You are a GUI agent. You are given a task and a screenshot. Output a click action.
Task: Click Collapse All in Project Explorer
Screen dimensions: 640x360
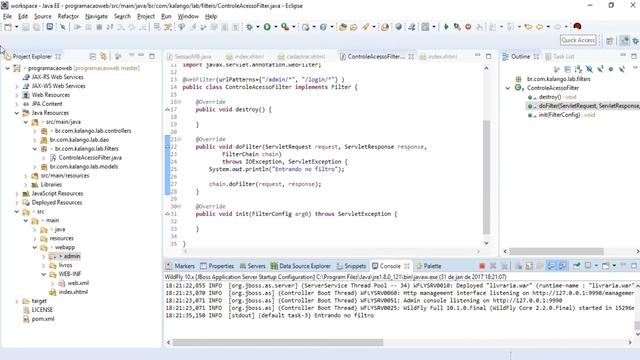click(93, 56)
